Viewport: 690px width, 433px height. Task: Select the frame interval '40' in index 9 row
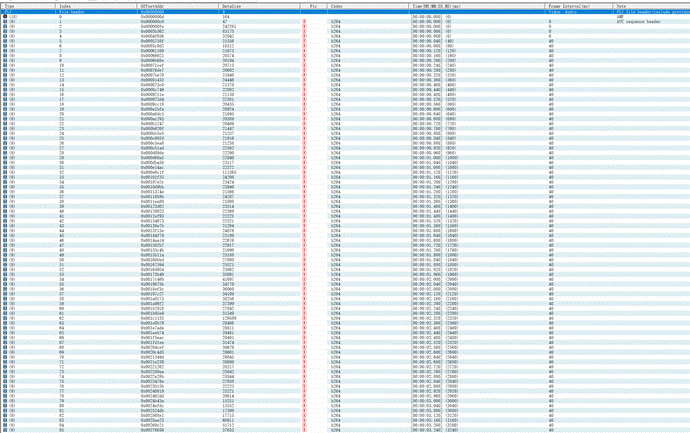click(551, 60)
